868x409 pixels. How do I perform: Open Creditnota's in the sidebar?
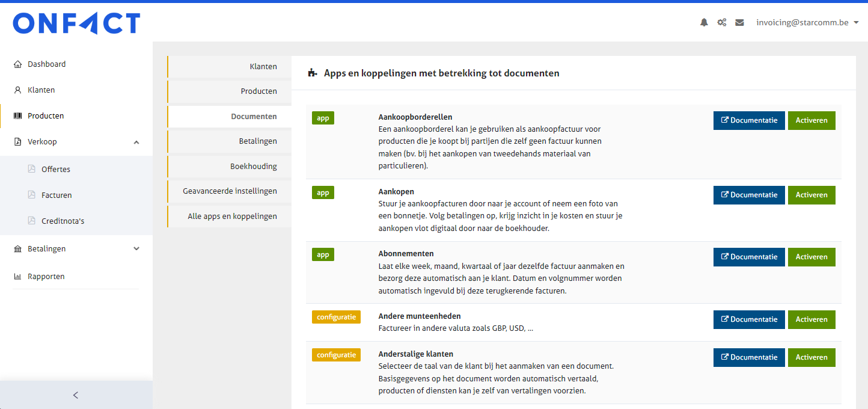pyautogui.click(x=63, y=221)
